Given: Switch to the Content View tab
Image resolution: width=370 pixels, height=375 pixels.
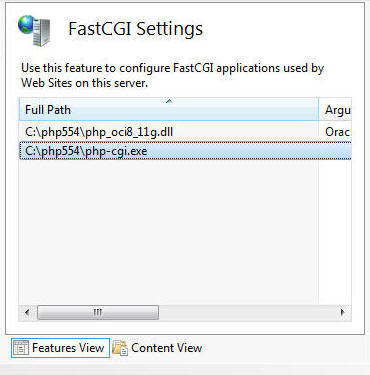Looking at the screenshot, I should [157, 348].
